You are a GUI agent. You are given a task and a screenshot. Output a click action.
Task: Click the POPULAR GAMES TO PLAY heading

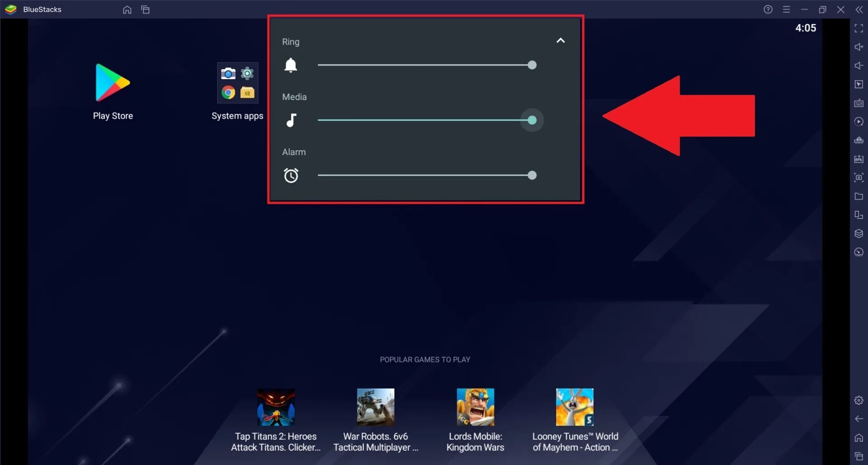click(x=425, y=360)
